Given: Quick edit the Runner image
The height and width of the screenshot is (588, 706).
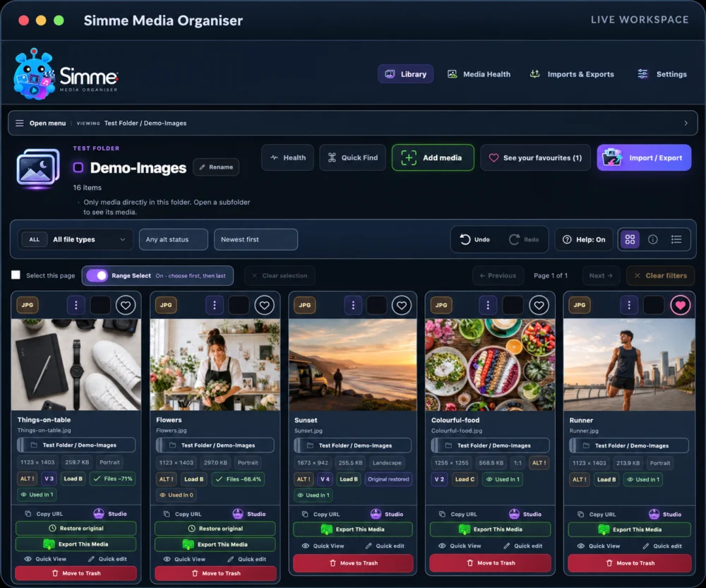Looking at the screenshot, I should [x=662, y=546].
